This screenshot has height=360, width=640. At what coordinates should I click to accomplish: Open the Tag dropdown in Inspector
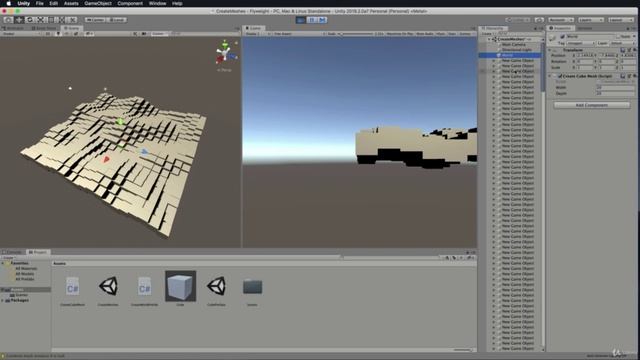point(580,43)
